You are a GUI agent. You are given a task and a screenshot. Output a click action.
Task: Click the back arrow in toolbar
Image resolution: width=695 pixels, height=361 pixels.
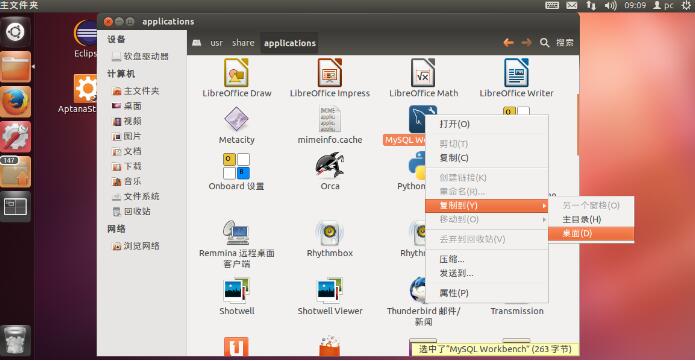[x=508, y=43]
